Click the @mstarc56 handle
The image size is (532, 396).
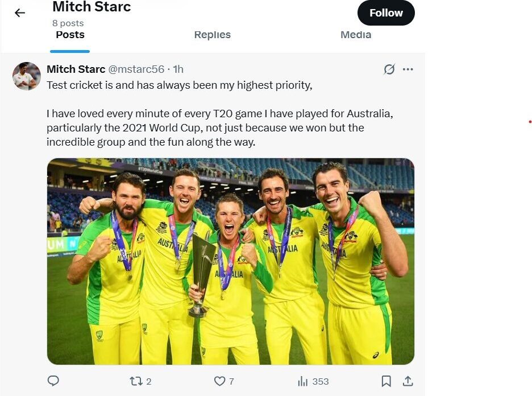click(x=136, y=69)
